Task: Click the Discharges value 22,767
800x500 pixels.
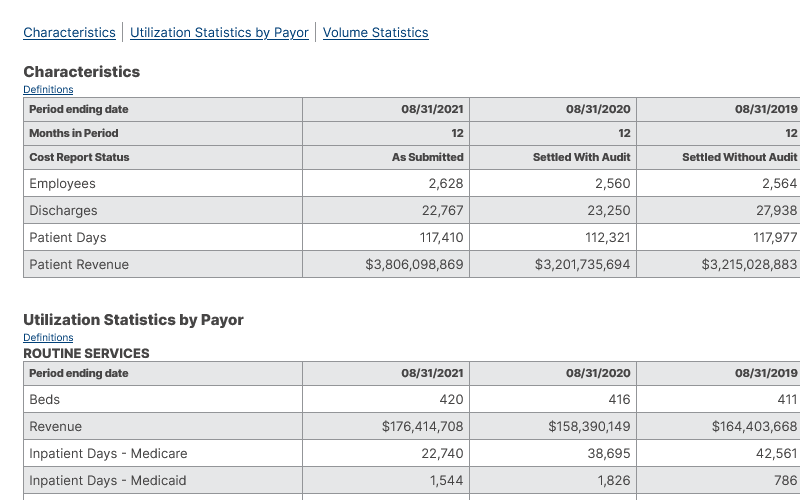Action: (442, 211)
